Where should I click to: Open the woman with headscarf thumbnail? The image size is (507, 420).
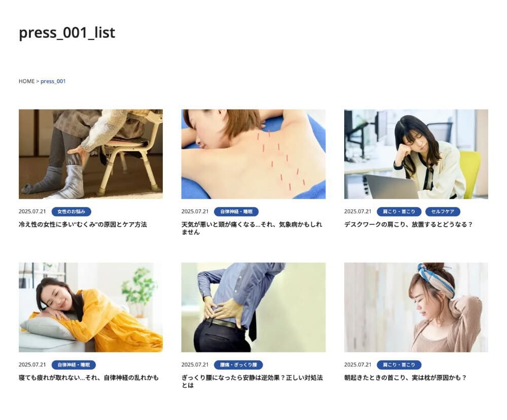416,307
